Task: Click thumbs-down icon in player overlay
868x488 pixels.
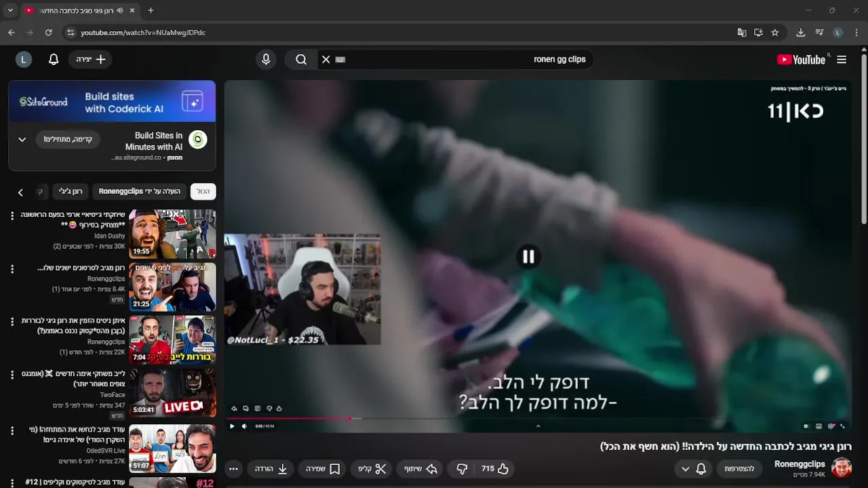Action: point(269,409)
